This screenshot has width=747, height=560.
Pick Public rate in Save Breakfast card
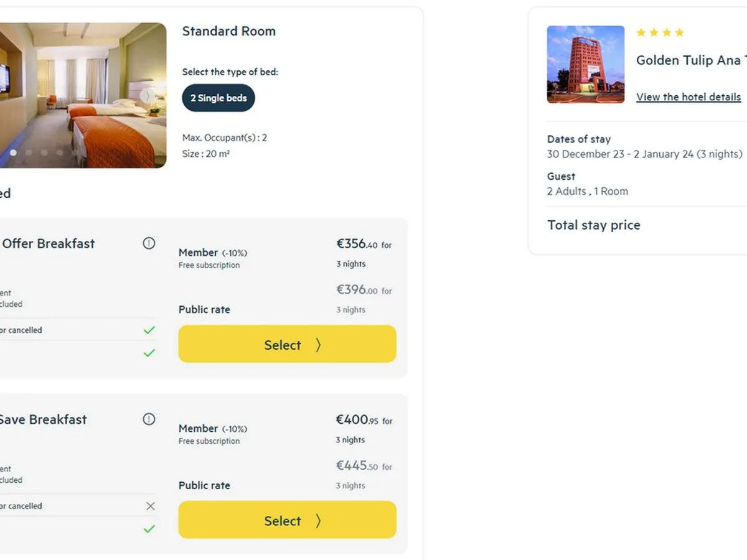tap(204, 485)
